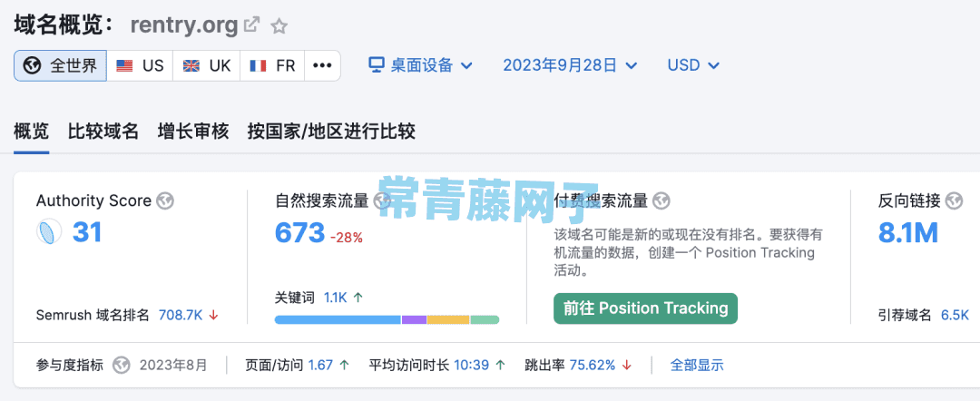Viewport: 980px width, 401px height.
Task: Click the yellow keyword distribution bar segment
Action: click(448, 319)
